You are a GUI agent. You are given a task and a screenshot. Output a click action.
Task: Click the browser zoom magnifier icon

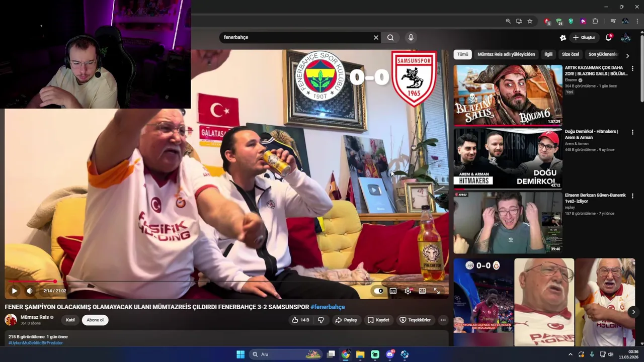pos(508,21)
